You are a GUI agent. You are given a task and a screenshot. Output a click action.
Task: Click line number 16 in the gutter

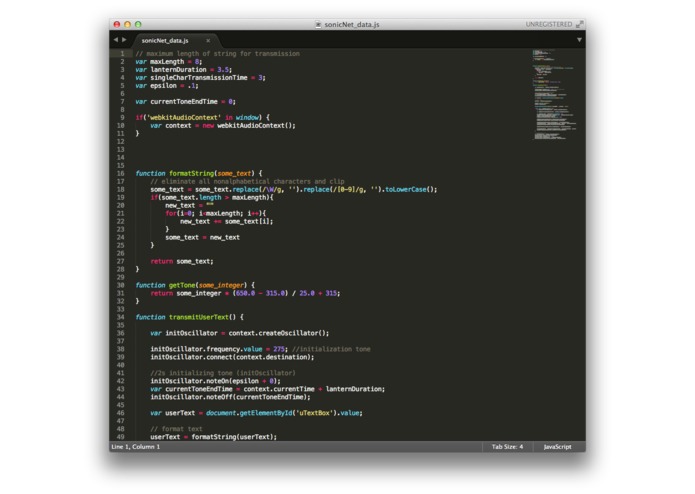(121, 173)
